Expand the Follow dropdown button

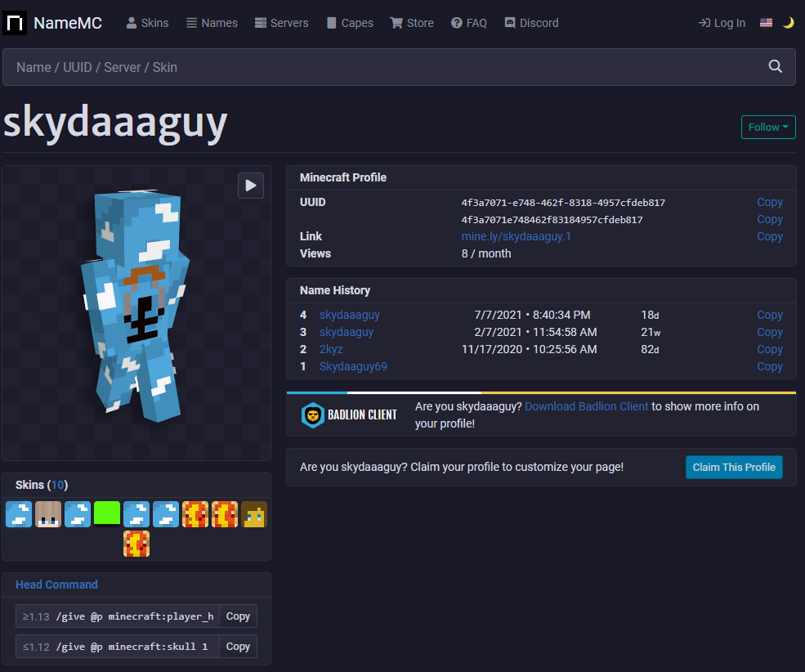[x=768, y=128]
